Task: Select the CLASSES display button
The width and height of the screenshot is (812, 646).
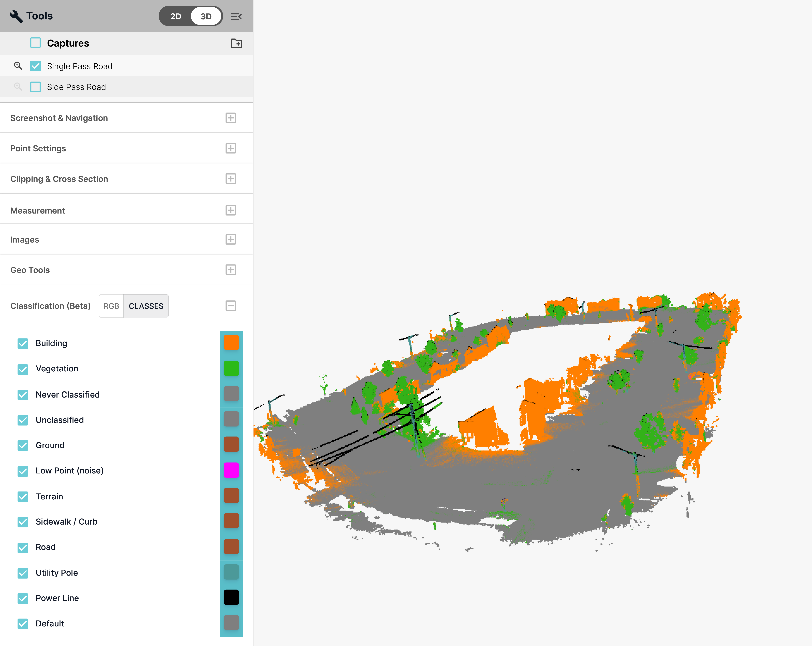Action: click(x=146, y=306)
